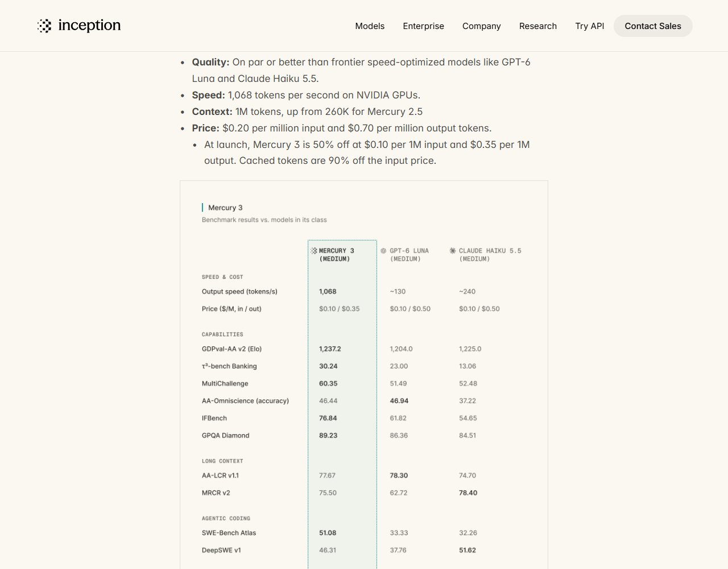Viewport: 728px width, 569px height.
Task: Click the bold "Price:" bullet label
Action: coord(205,128)
